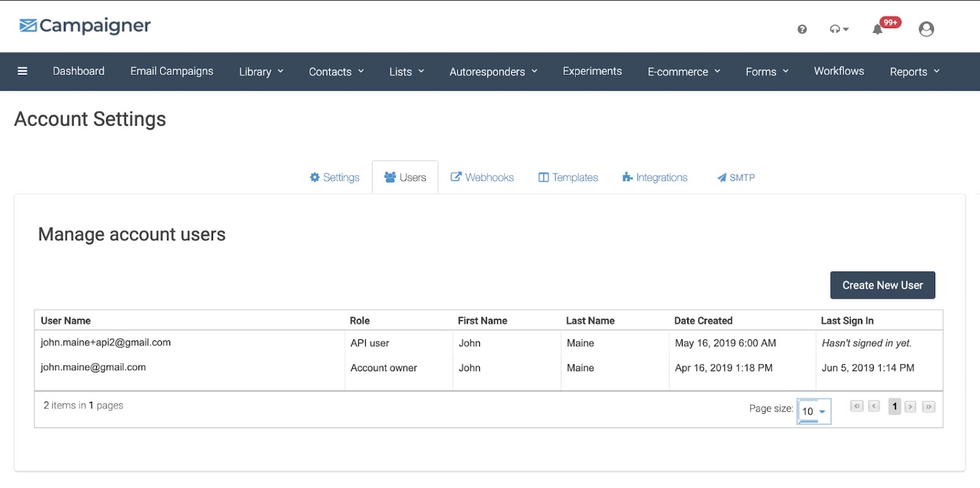
Task: Click Jun 5, 2019 1:14 PM sign-in
Action: pyautogui.click(x=868, y=368)
